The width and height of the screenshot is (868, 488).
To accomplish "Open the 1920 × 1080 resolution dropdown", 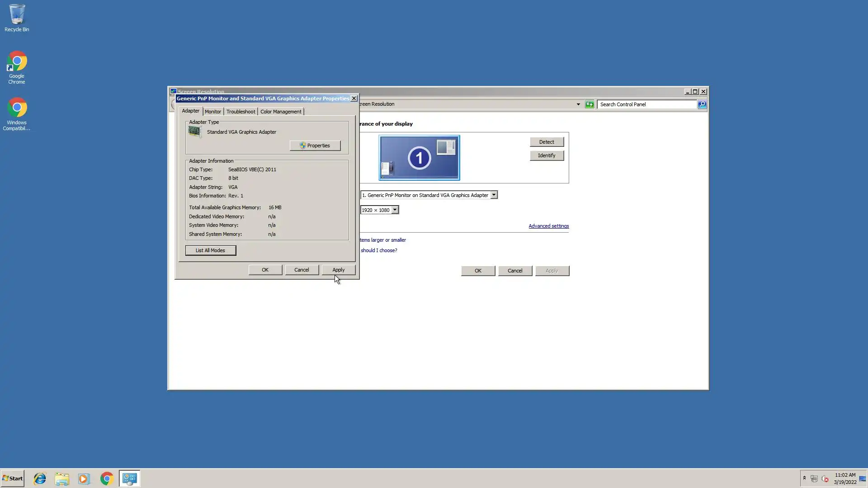I will pos(395,210).
